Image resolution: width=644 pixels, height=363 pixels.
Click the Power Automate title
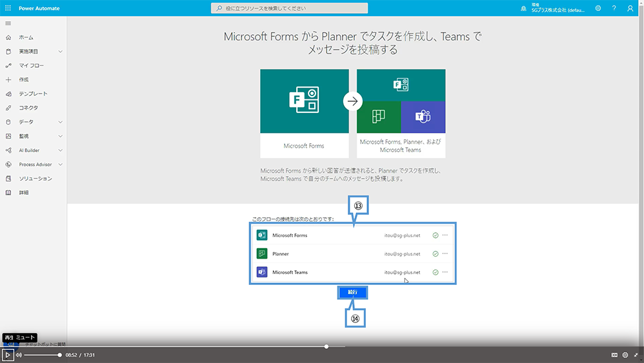point(39,8)
